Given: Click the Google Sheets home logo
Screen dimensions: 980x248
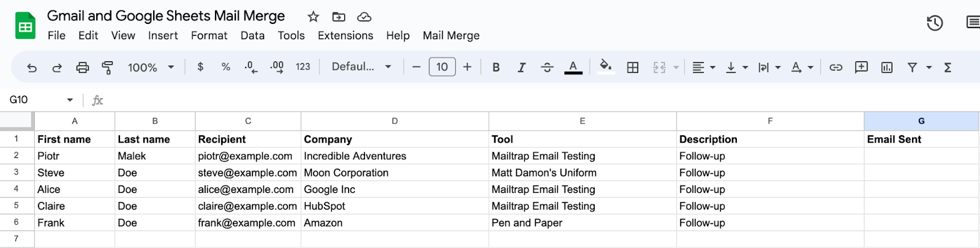Looking at the screenshot, I should click(25, 26).
